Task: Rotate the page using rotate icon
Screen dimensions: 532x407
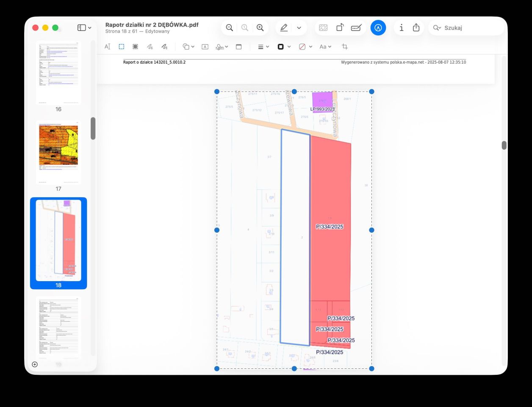Action: [340, 28]
